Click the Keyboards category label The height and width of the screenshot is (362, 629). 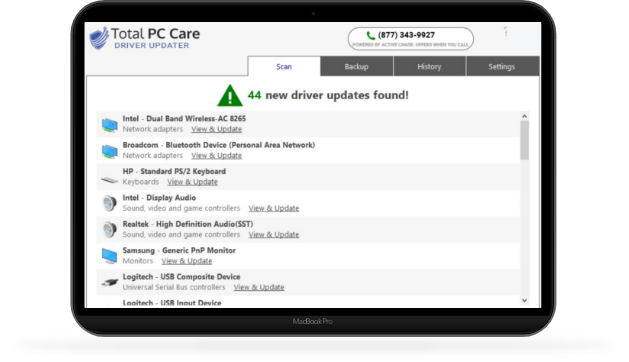pyautogui.click(x=141, y=182)
